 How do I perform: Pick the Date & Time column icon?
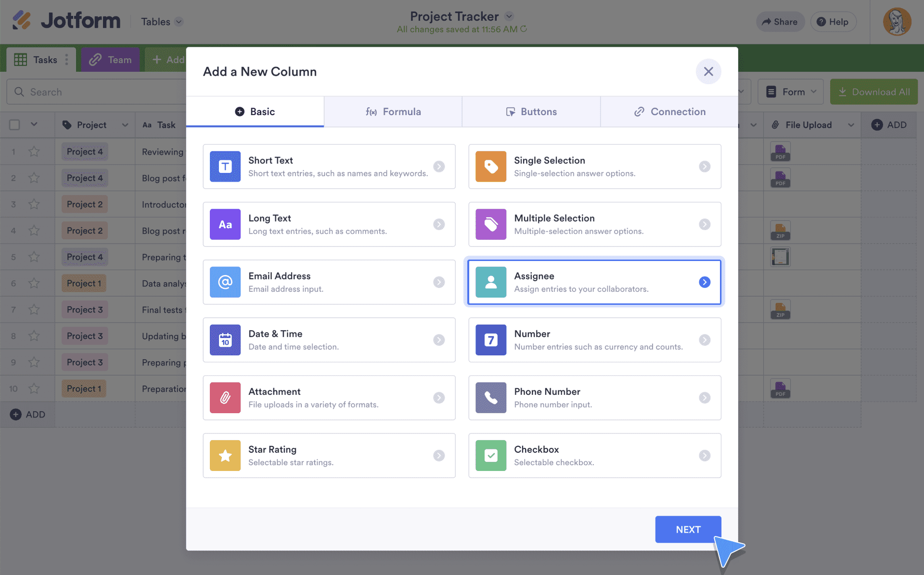point(225,340)
